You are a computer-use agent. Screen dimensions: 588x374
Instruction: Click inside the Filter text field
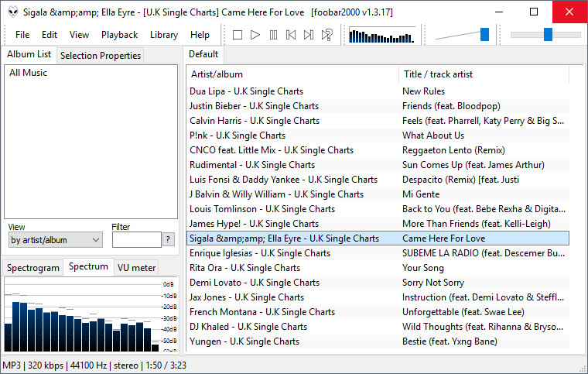click(136, 240)
